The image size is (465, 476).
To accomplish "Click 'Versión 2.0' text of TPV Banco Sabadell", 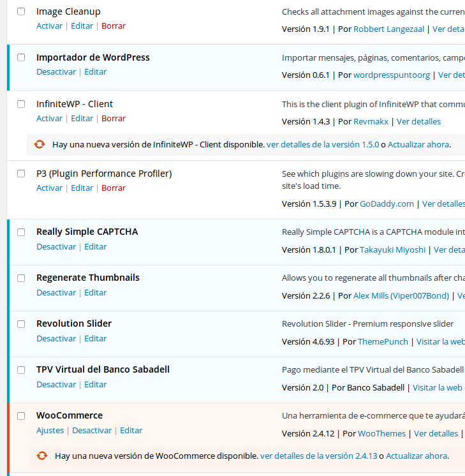I will (x=302, y=388).
